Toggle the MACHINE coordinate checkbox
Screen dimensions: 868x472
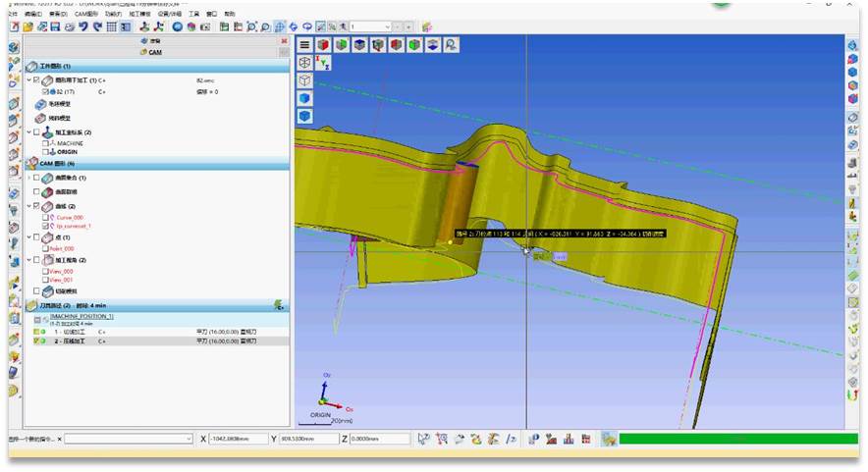46,143
